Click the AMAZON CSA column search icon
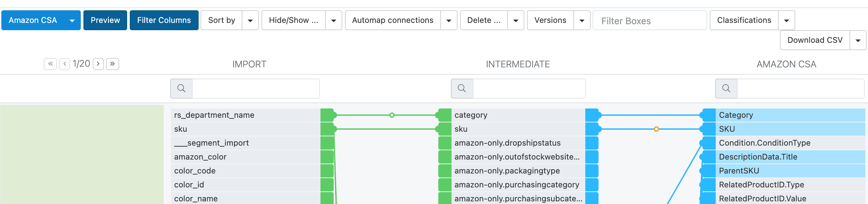 click(726, 89)
